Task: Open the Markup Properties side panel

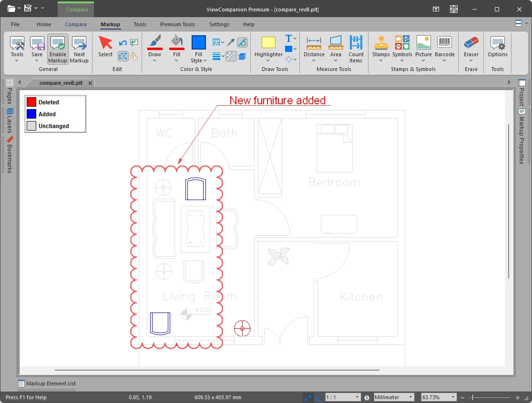Action: (x=522, y=136)
